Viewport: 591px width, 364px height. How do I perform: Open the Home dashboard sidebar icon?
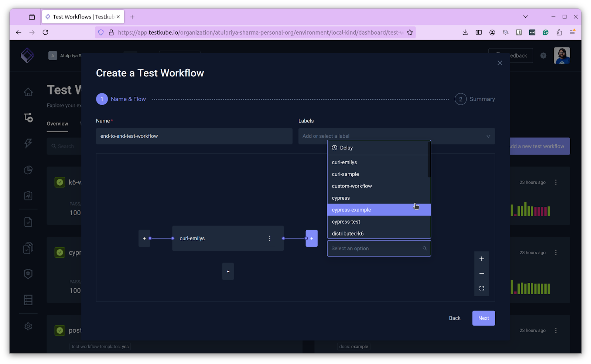(x=28, y=92)
